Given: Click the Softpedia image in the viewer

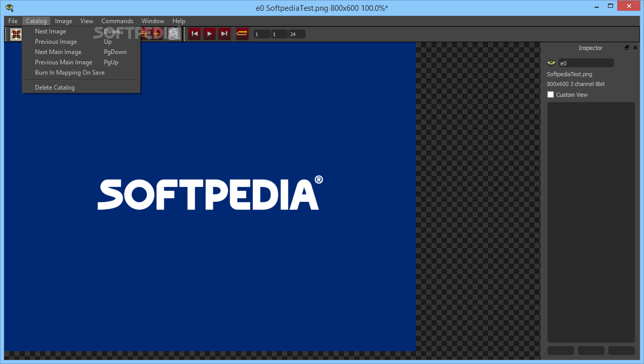Looking at the screenshot, I should (x=210, y=196).
